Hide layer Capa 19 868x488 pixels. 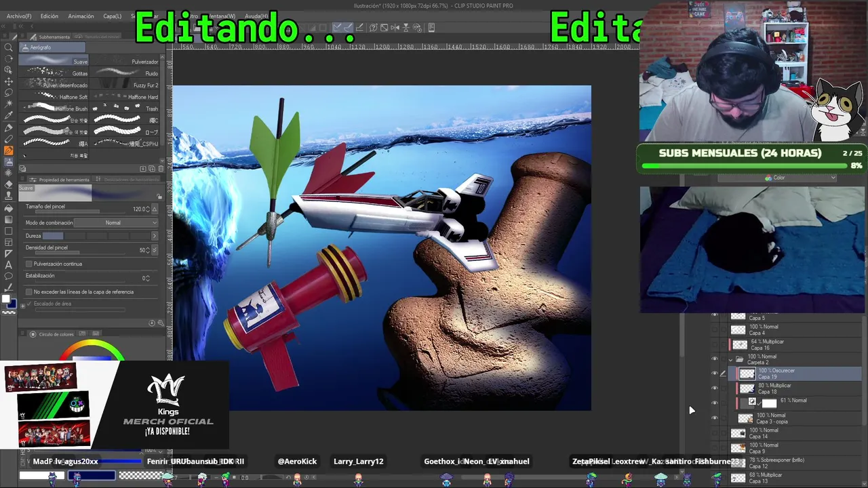pyautogui.click(x=714, y=373)
